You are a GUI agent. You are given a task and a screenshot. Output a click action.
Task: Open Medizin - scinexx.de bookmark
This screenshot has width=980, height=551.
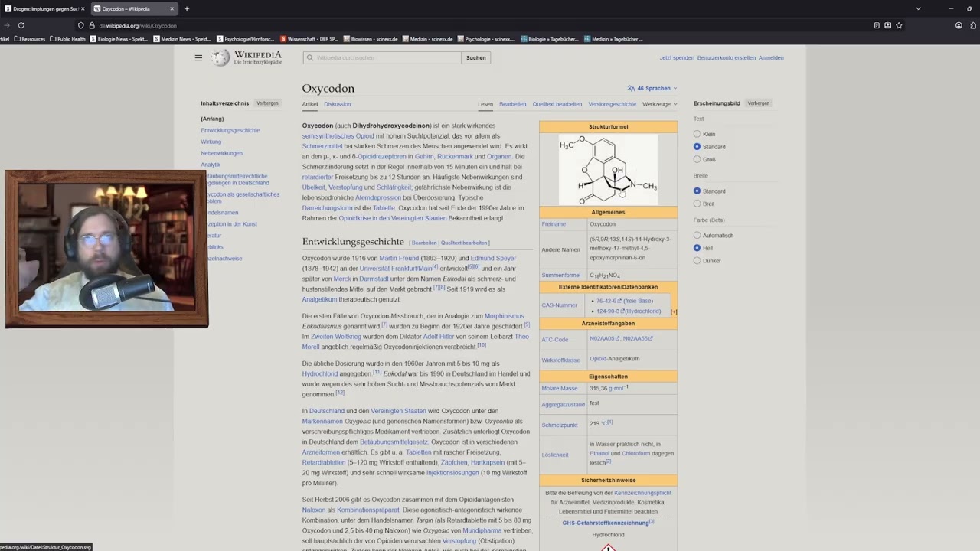tap(428, 39)
